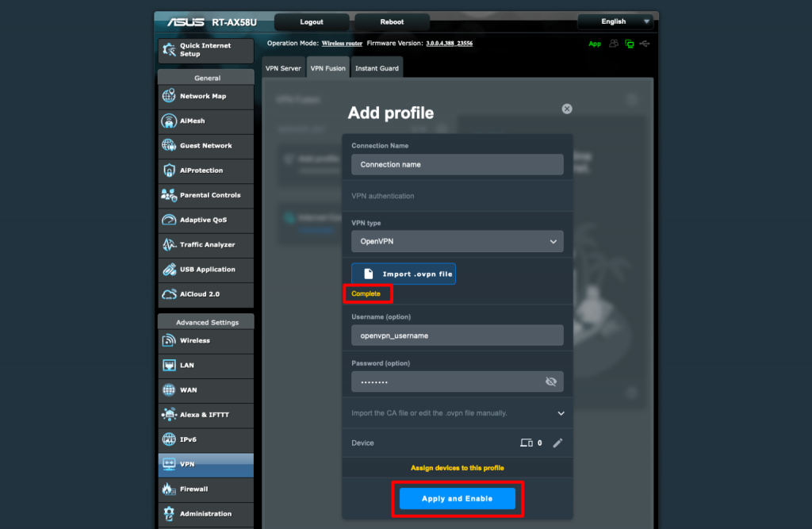Click the Administration icon
The image size is (812, 529).
(x=169, y=513)
